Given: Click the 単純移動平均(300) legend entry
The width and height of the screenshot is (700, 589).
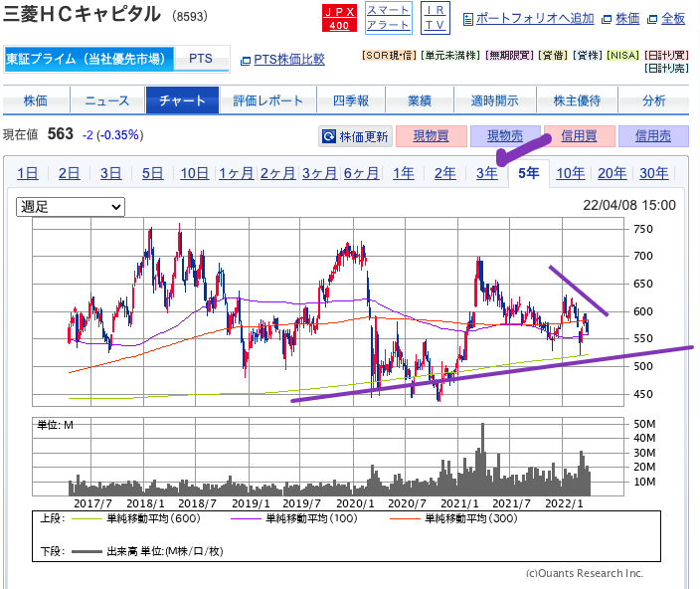Looking at the screenshot, I should [x=453, y=518].
